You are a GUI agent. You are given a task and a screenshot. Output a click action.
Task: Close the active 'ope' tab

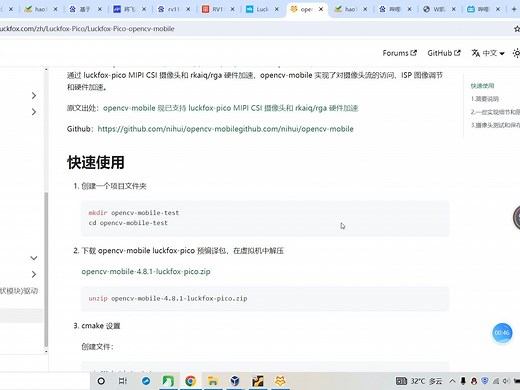[321, 9]
